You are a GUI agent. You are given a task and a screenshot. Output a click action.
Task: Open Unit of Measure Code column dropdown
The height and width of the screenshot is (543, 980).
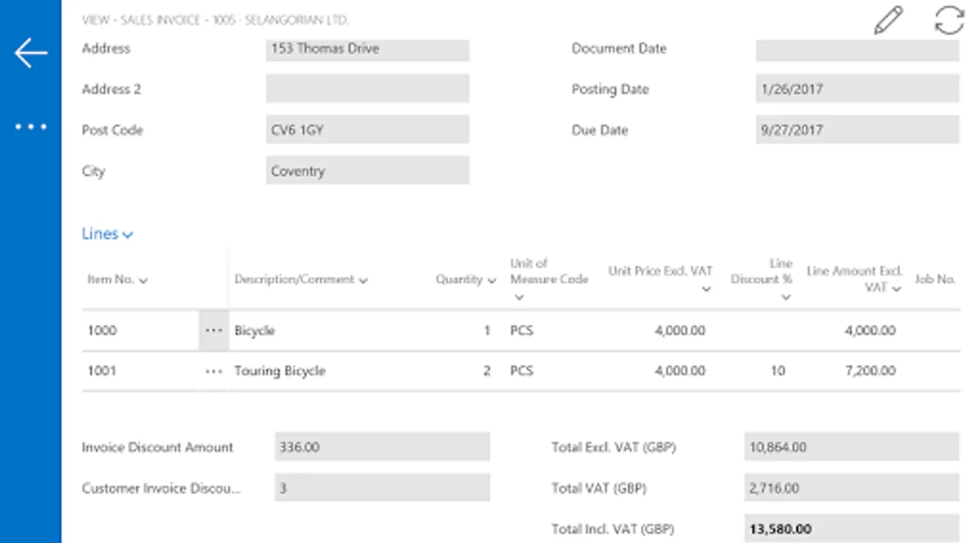tap(519, 297)
